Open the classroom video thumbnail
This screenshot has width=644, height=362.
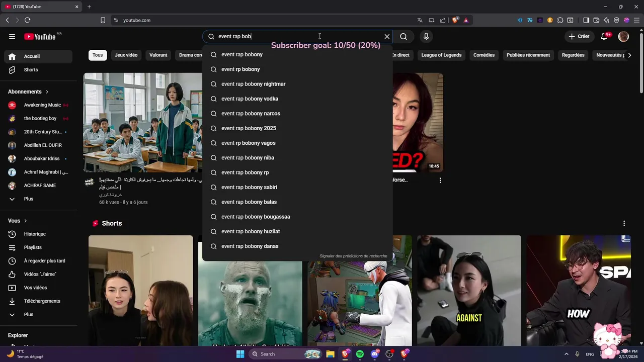pyautogui.click(x=143, y=123)
